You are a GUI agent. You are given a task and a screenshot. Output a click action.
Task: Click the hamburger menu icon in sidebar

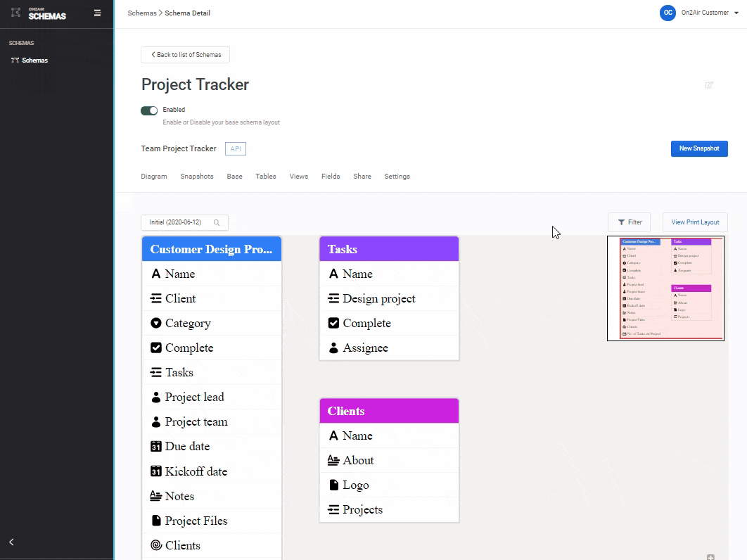click(97, 13)
